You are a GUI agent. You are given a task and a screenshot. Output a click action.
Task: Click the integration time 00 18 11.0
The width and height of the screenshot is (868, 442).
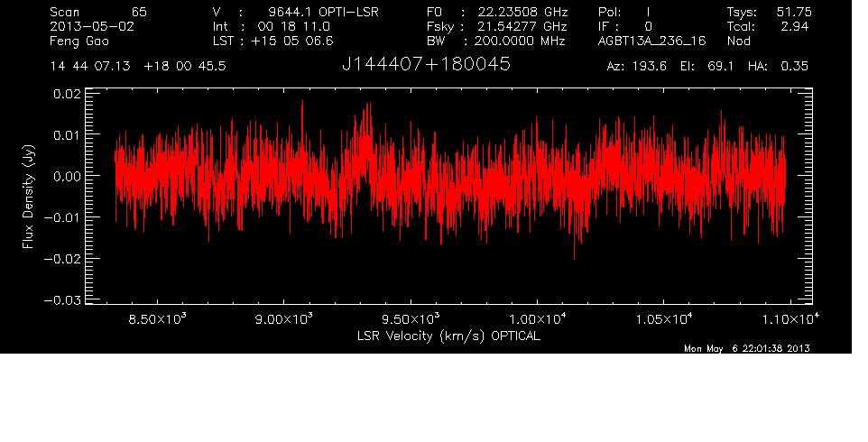[x=293, y=26]
